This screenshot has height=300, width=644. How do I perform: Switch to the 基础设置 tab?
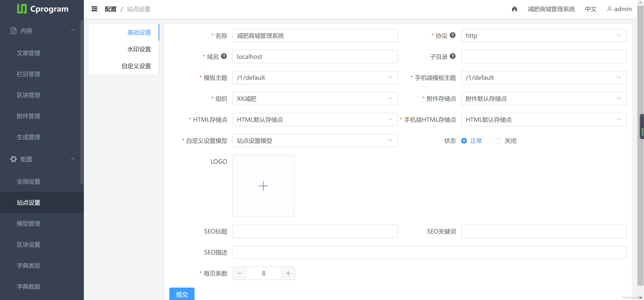(139, 32)
